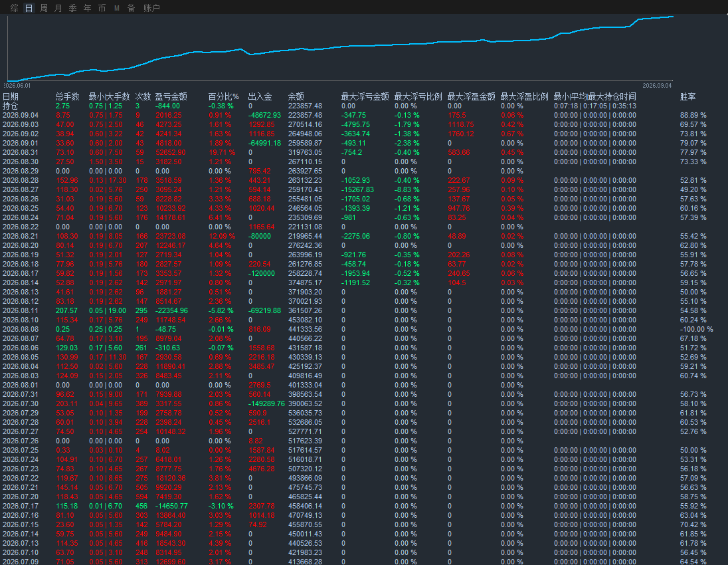Viewport: 728px width, 565px height.
Task: Sort by the 盈亏金额 column header
Action: (171, 96)
